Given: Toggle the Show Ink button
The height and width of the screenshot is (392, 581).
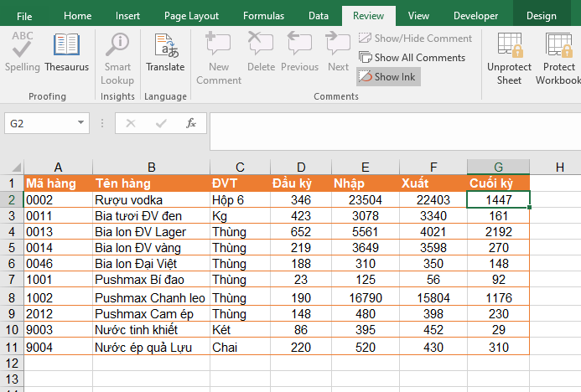Looking at the screenshot, I should click(387, 76).
